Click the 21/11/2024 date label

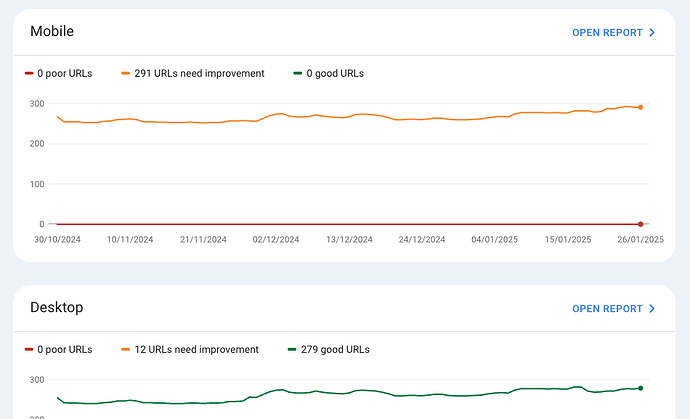[x=203, y=239]
